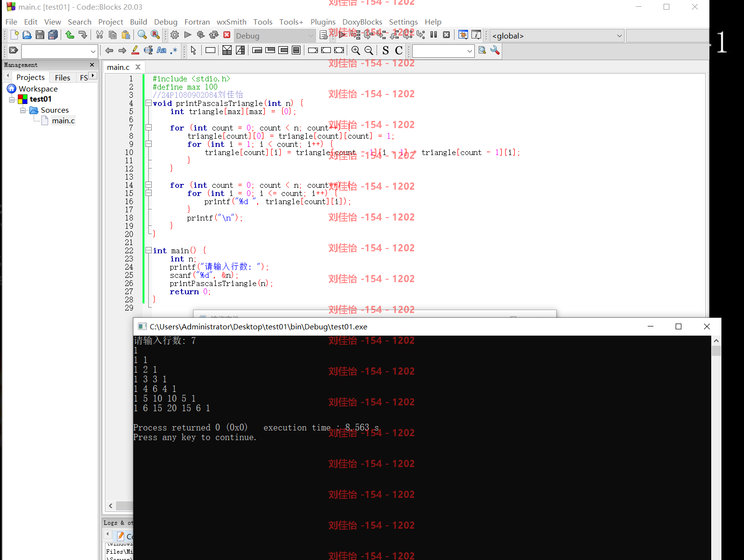Jump forward with right arrow icon
This screenshot has width=744, height=560.
pos(122,50)
